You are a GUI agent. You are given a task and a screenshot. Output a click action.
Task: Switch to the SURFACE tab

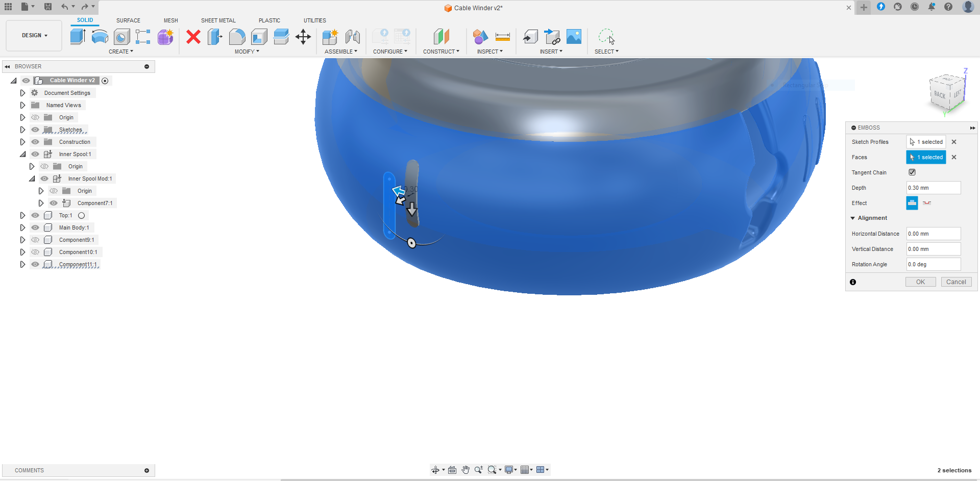128,20
